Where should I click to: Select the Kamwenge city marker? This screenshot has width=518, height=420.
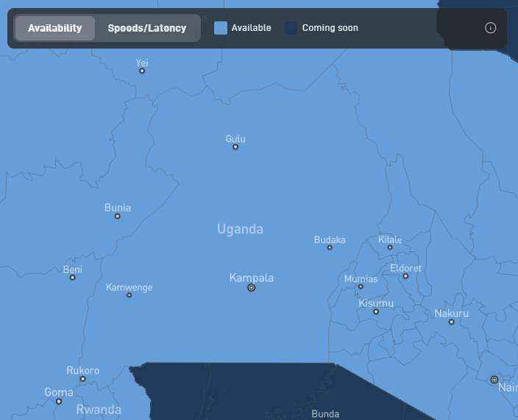coord(129,295)
